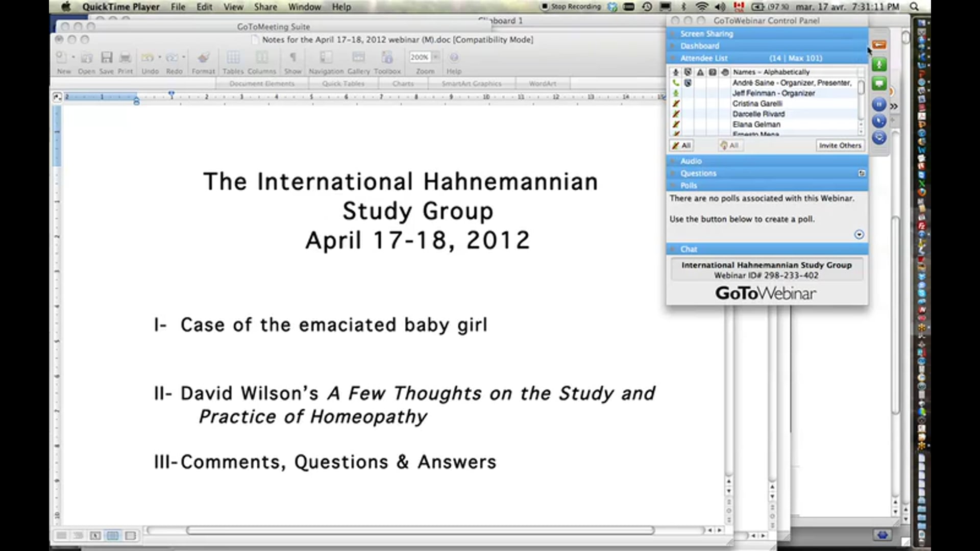
Task: Unmute Cristina Garelli using her mute icon
Action: (676, 103)
